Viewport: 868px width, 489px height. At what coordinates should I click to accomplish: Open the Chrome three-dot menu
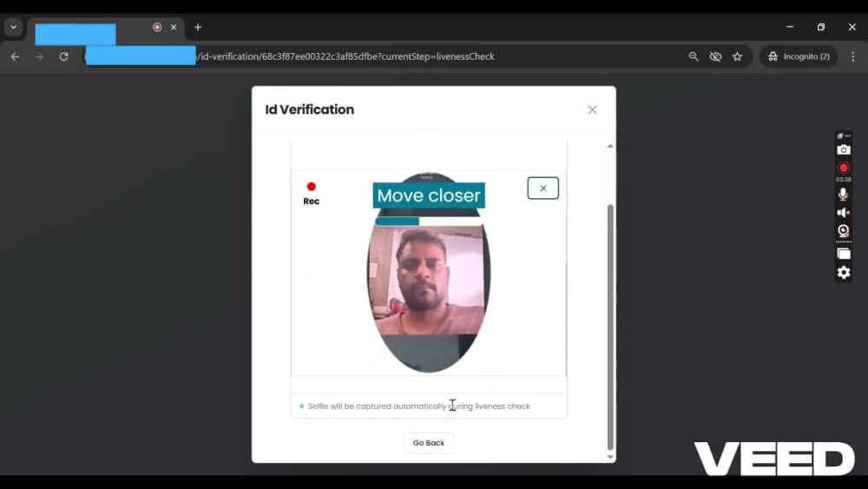(x=852, y=56)
